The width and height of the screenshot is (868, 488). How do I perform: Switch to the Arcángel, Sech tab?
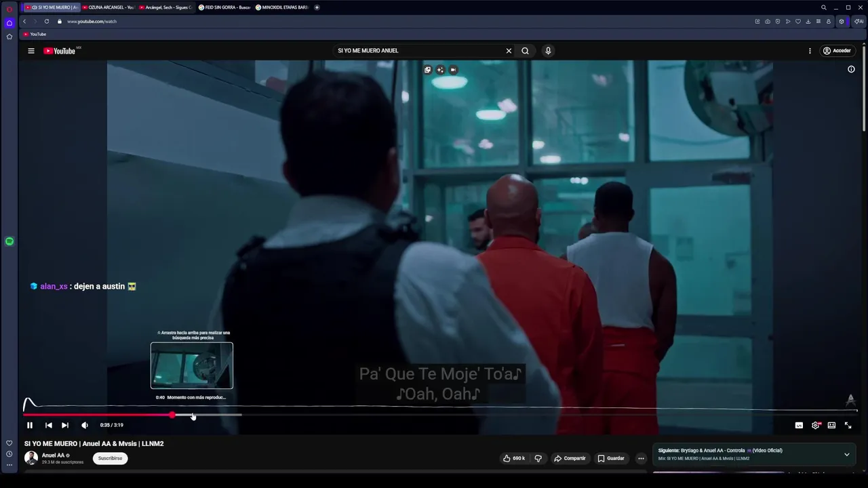[166, 7]
